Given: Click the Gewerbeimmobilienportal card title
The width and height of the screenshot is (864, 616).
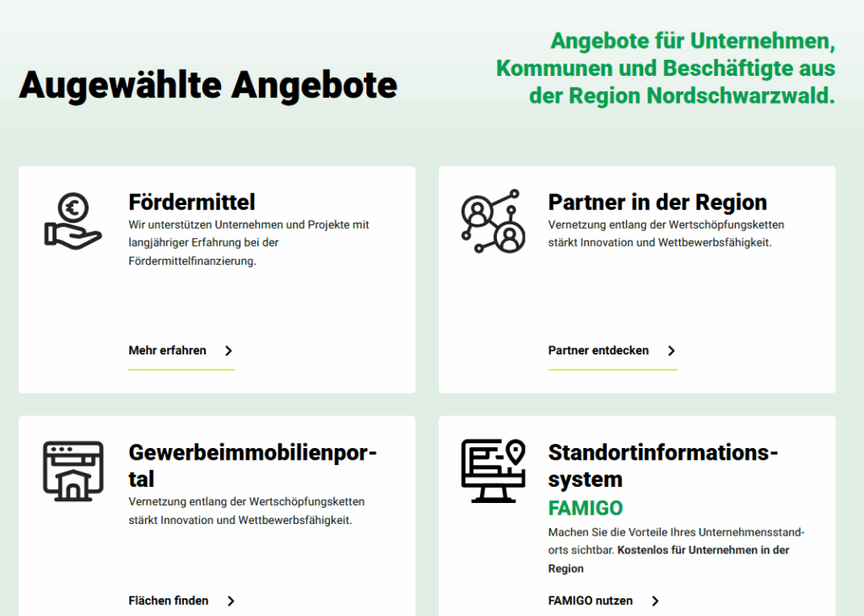Looking at the screenshot, I should (x=252, y=465).
